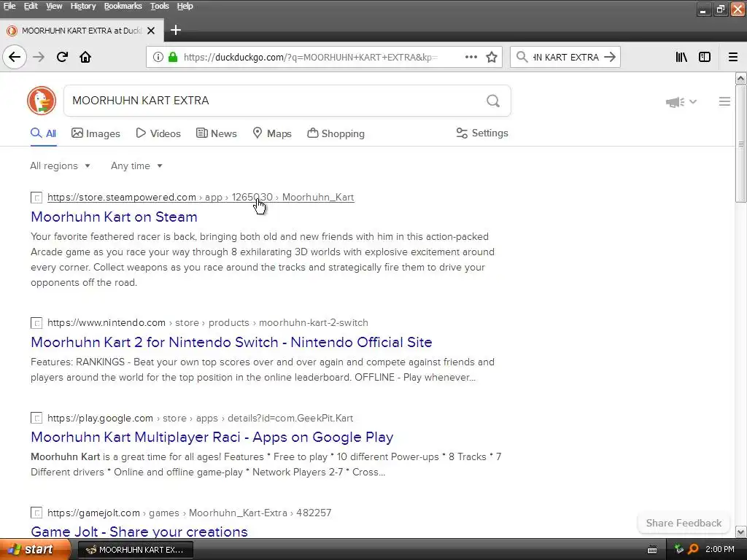Expand the All regions filter
Image resolution: width=747 pixels, height=560 pixels.
pyautogui.click(x=60, y=166)
